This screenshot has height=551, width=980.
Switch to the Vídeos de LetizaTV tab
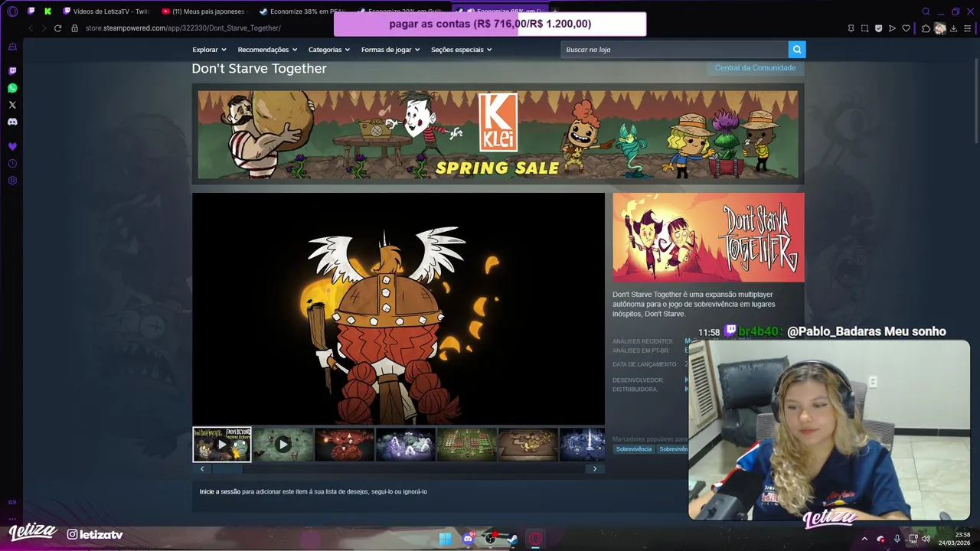click(106, 11)
